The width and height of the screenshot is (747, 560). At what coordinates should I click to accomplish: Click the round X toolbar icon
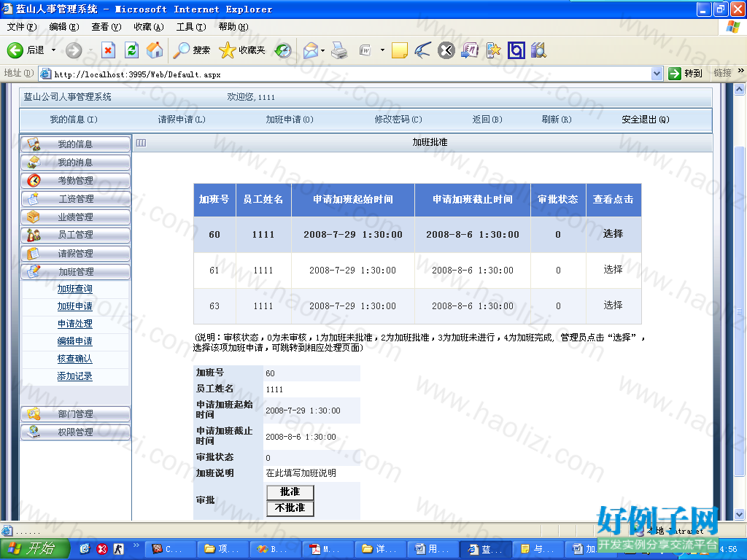[x=446, y=50]
